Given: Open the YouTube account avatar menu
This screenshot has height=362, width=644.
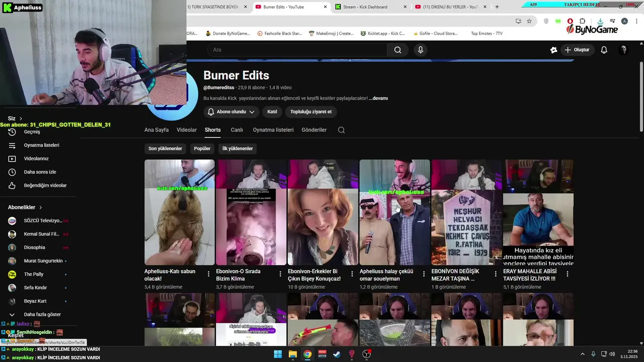Looking at the screenshot, I should pos(623,50).
